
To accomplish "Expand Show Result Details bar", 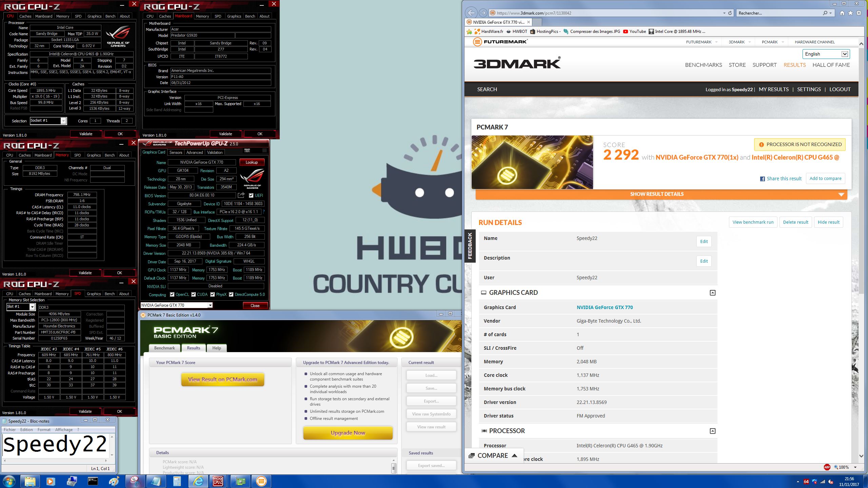I will (x=661, y=194).
